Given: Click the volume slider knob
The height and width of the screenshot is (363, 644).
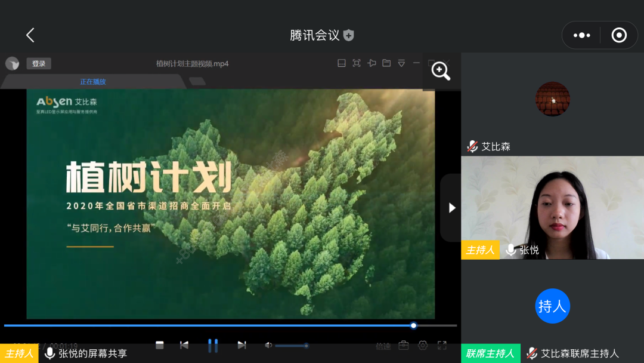Looking at the screenshot, I should click(306, 346).
